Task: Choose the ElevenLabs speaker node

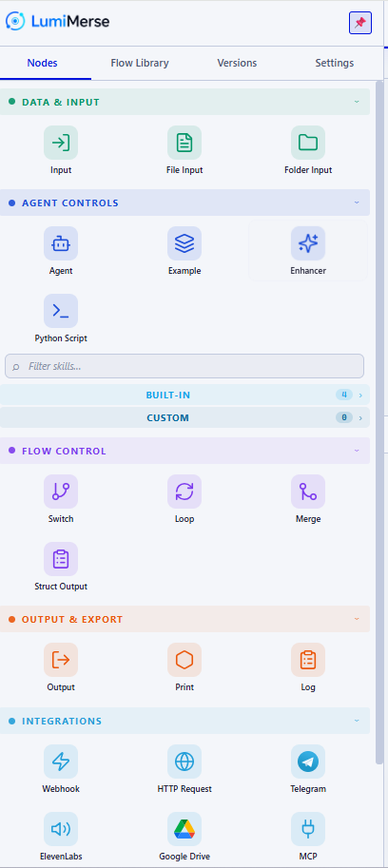Action: pyautogui.click(x=61, y=829)
